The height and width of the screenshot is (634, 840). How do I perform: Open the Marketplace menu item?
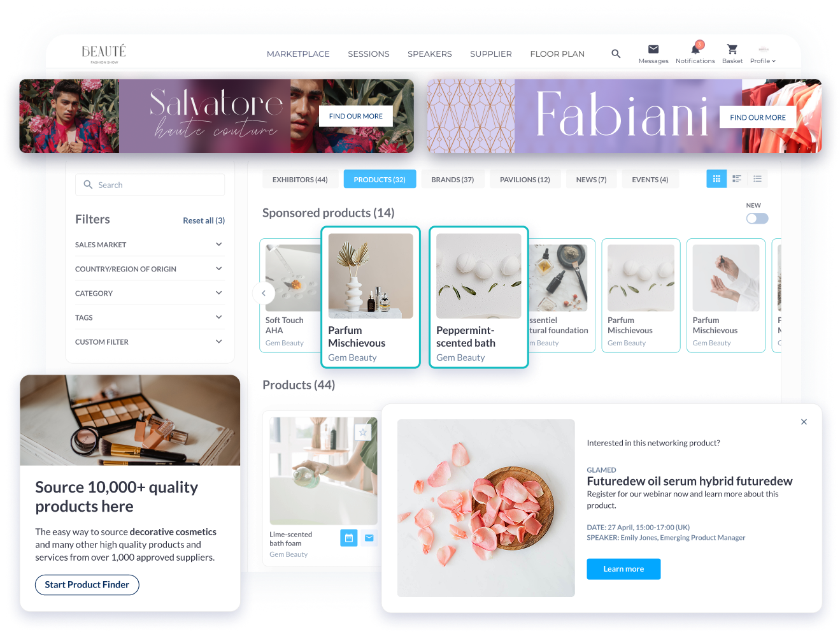(x=298, y=54)
